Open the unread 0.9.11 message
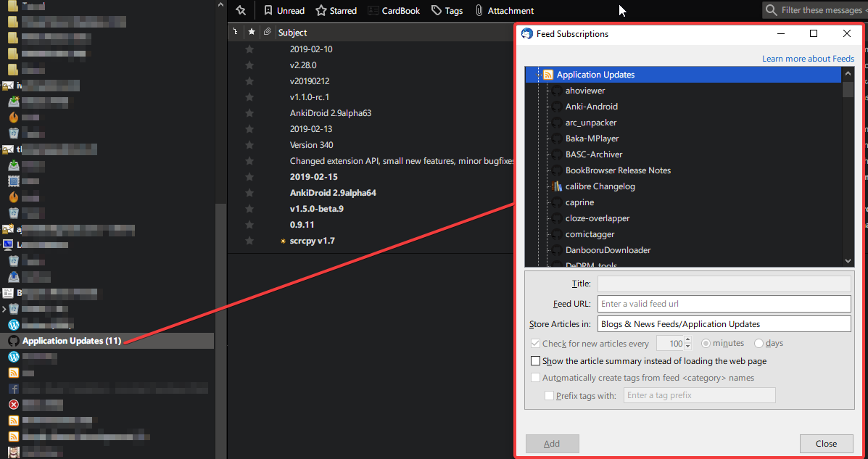The width and height of the screenshot is (868, 459). pos(301,225)
